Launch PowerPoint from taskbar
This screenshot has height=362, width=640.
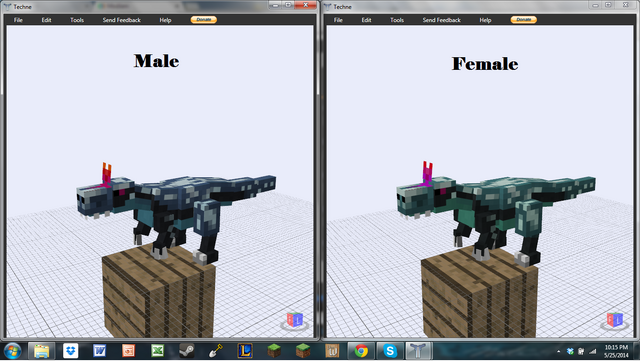pyautogui.click(x=128, y=351)
